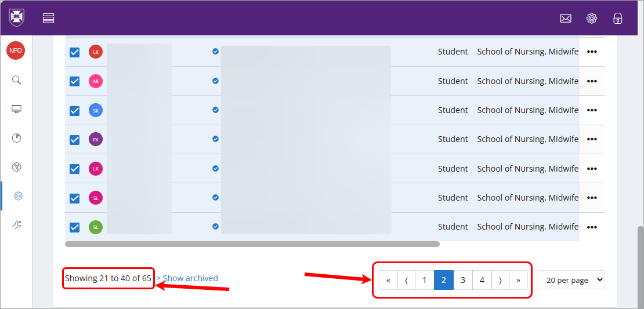Image resolution: width=644 pixels, height=309 pixels.
Task: Click the magenta LK avatar
Action: (96, 169)
